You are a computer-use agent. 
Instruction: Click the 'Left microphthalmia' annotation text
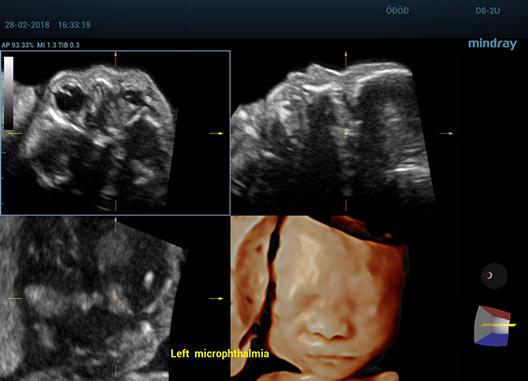click(220, 354)
